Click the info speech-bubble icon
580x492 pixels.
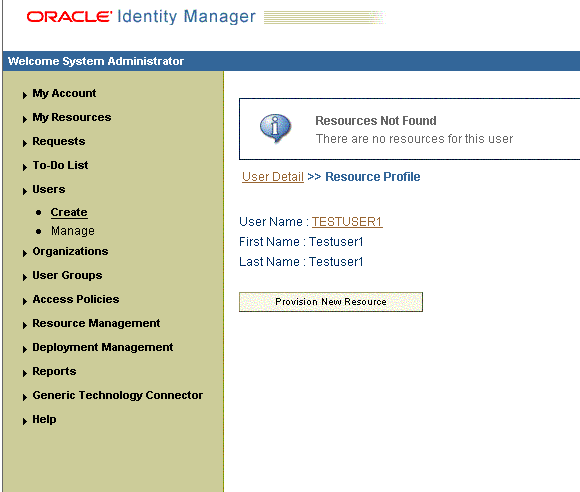[x=275, y=128]
